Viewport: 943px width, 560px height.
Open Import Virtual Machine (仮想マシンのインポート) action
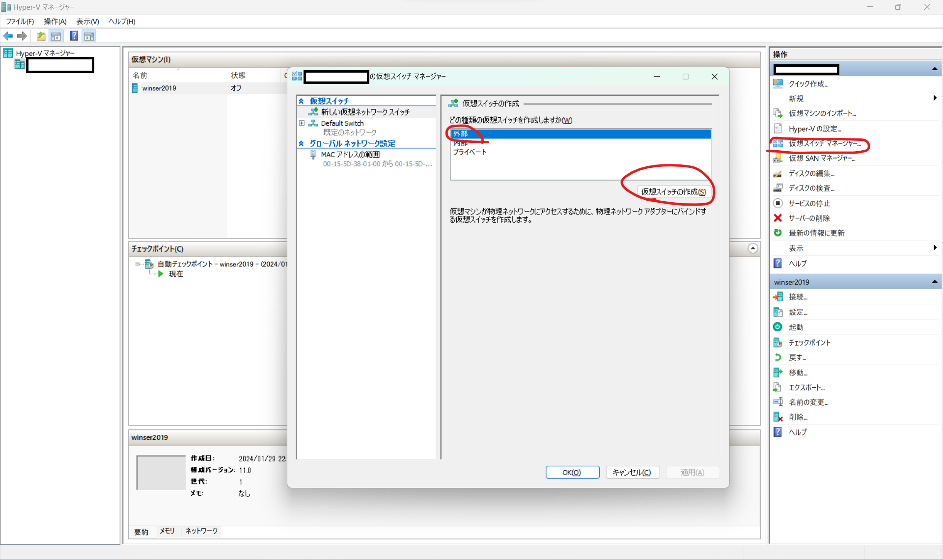(x=822, y=113)
